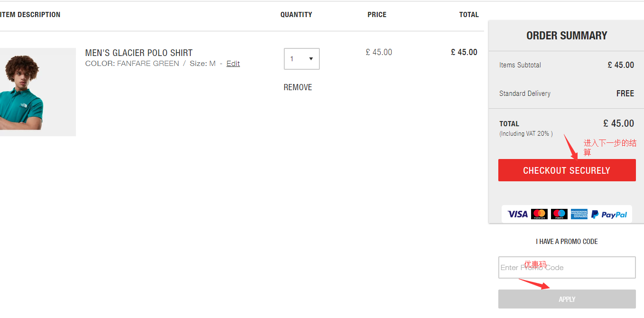
Task: Click the Maestro card icon
Action: click(x=559, y=214)
